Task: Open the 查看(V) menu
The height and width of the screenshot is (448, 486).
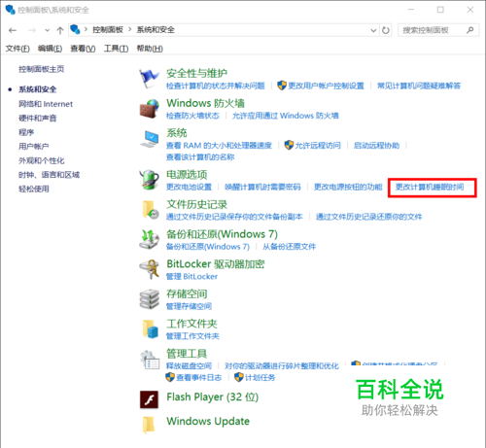Action: [x=83, y=49]
